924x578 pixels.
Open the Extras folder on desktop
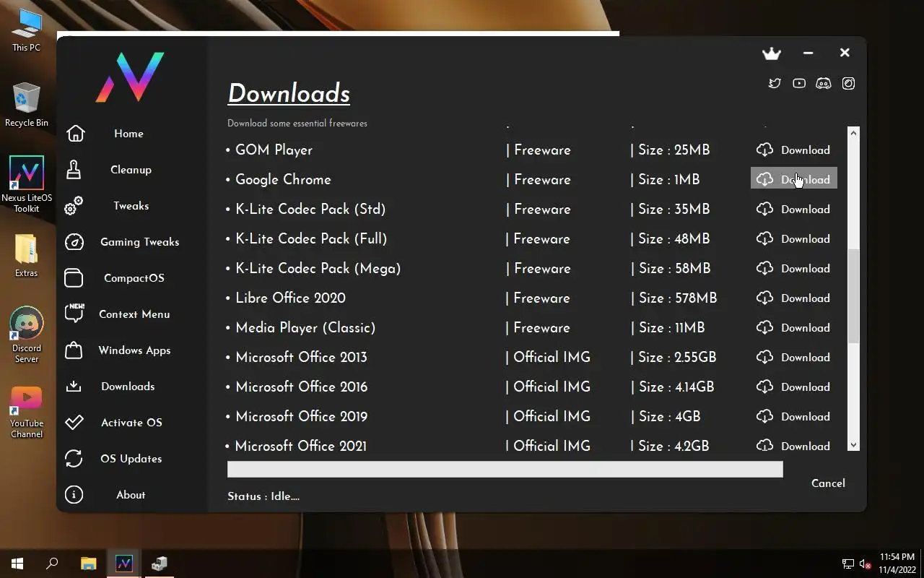pyautogui.click(x=26, y=256)
